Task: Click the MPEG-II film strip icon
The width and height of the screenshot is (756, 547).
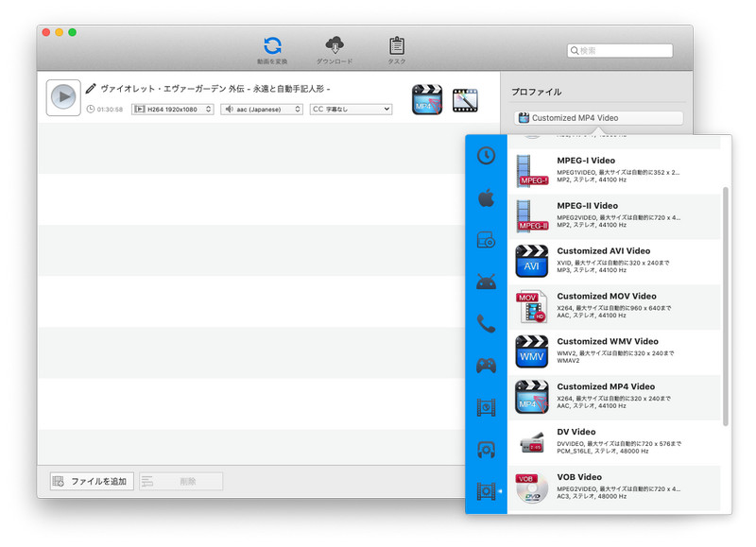Action: pyautogui.click(x=532, y=216)
